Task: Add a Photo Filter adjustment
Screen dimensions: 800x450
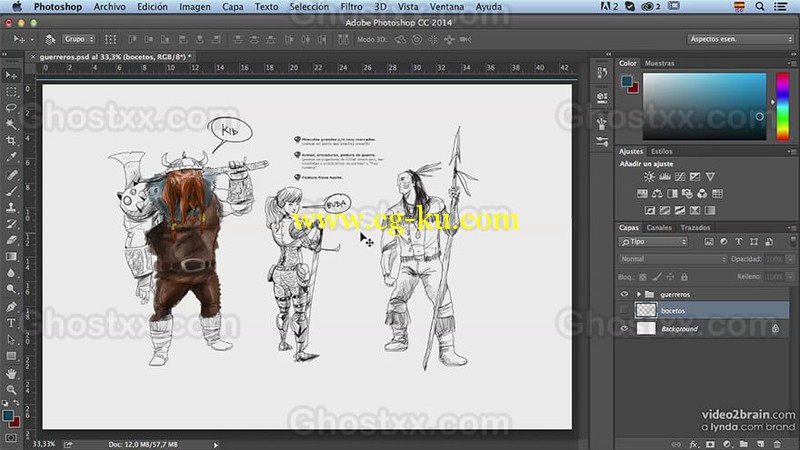Action: (x=687, y=193)
